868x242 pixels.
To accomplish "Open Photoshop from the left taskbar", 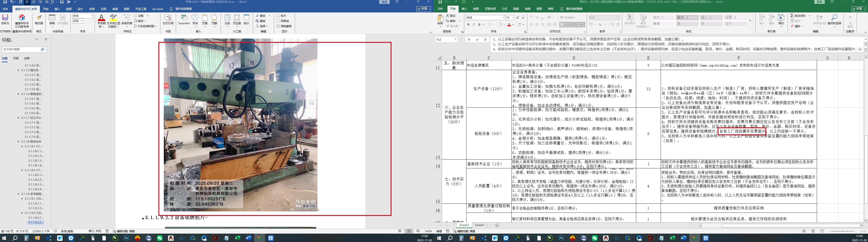I will pyautogui.click(x=126, y=238).
